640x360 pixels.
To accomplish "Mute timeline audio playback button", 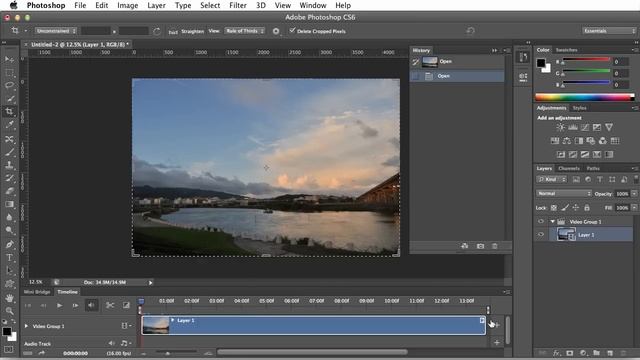I will point(91,305).
